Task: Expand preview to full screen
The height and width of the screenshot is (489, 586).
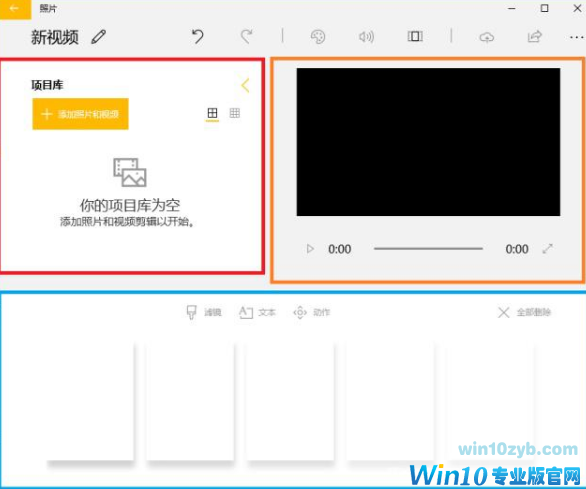Action: [548, 249]
